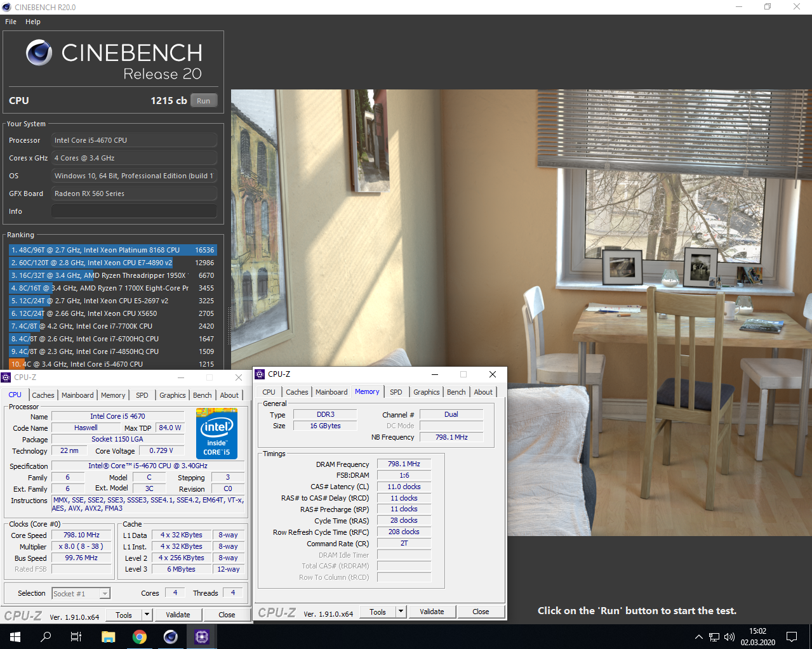The image size is (812, 649).
Task: Open About tab in left CPU-Z
Action: click(229, 395)
